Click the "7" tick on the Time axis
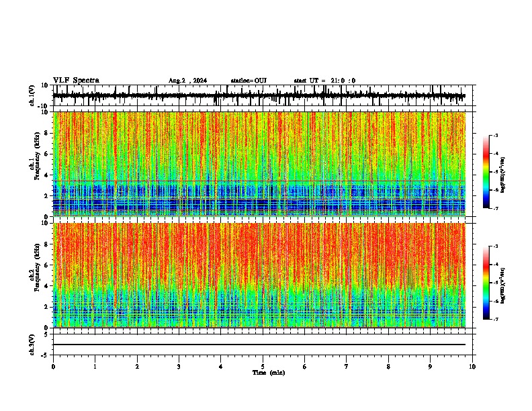532x411 pixels. 347,367
